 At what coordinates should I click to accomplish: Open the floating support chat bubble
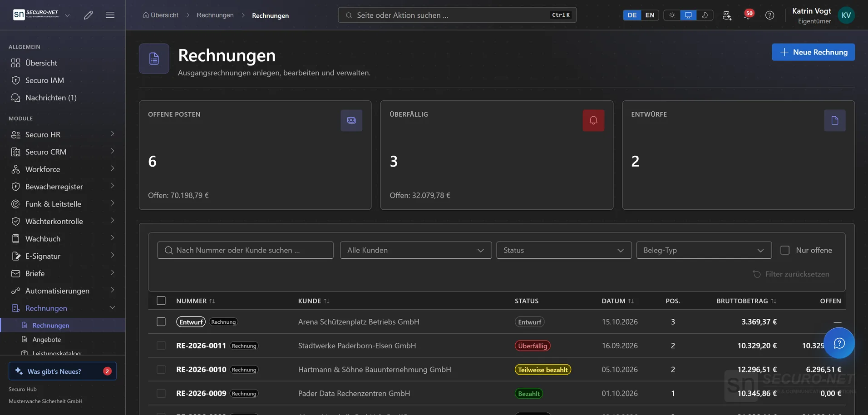pos(839,343)
